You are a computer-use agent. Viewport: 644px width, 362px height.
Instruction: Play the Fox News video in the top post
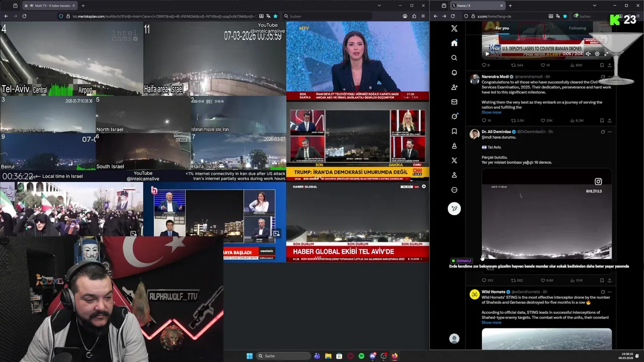(x=487, y=54)
